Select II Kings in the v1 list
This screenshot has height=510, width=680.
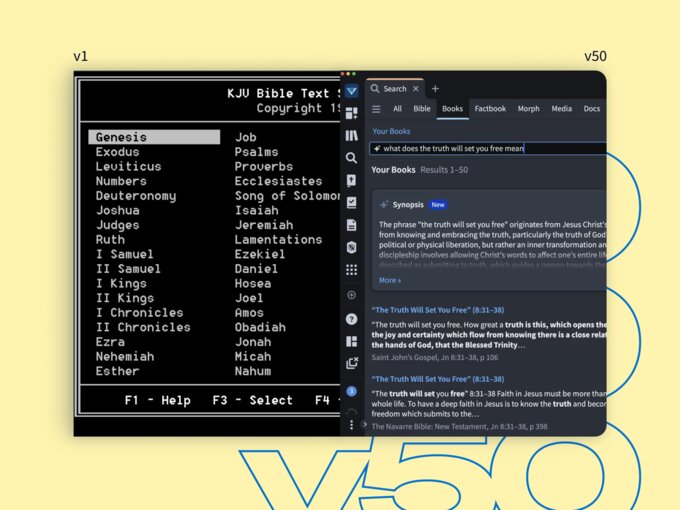pos(124,298)
